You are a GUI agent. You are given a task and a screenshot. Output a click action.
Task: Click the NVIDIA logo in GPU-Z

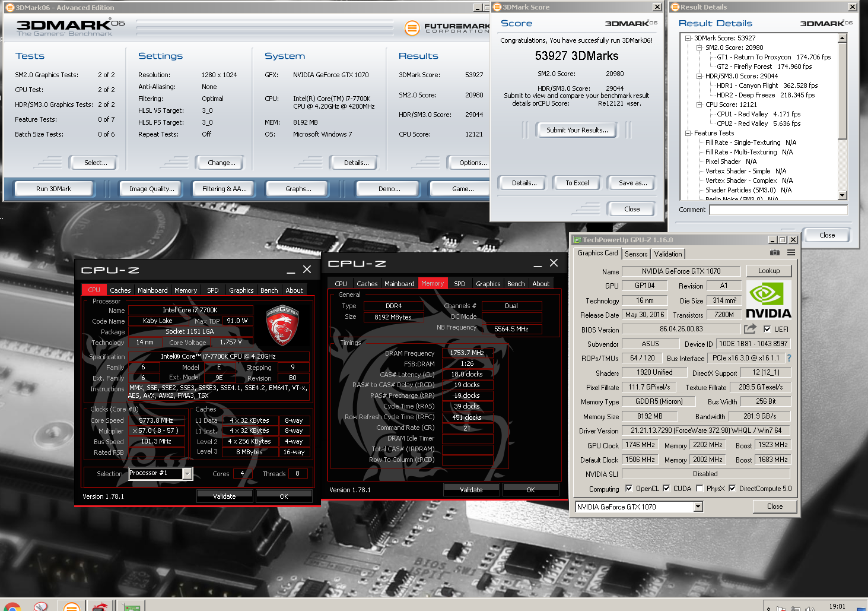tap(768, 299)
